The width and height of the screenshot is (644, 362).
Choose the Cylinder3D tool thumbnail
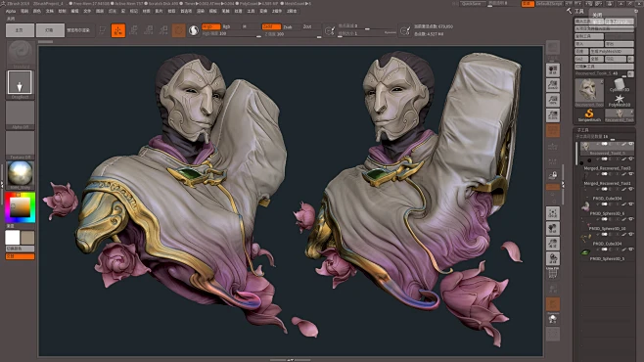[620, 85]
